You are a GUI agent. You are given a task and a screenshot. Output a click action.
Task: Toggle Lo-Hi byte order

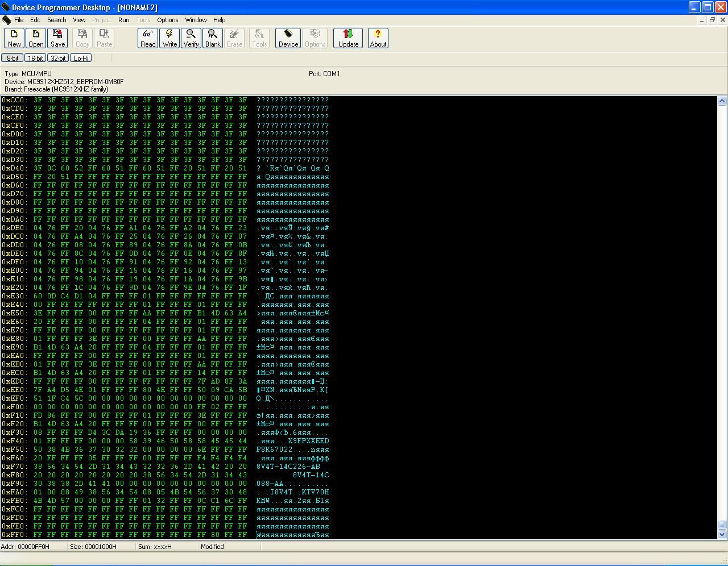pyautogui.click(x=81, y=58)
